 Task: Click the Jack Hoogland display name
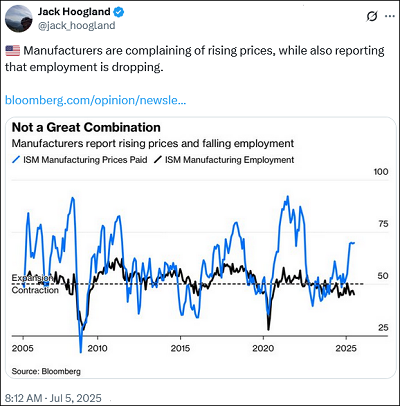pos(74,12)
